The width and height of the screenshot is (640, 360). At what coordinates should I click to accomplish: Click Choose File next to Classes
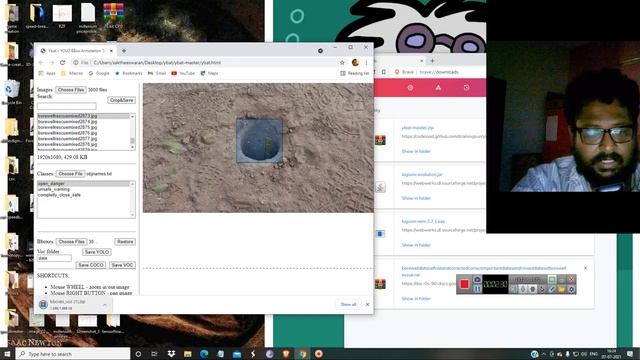pos(70,174)
